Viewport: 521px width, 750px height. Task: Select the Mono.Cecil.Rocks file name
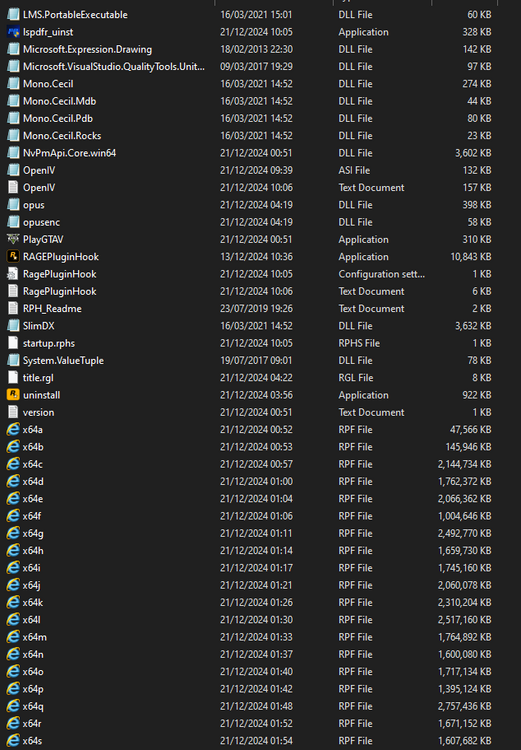(62, 136)
